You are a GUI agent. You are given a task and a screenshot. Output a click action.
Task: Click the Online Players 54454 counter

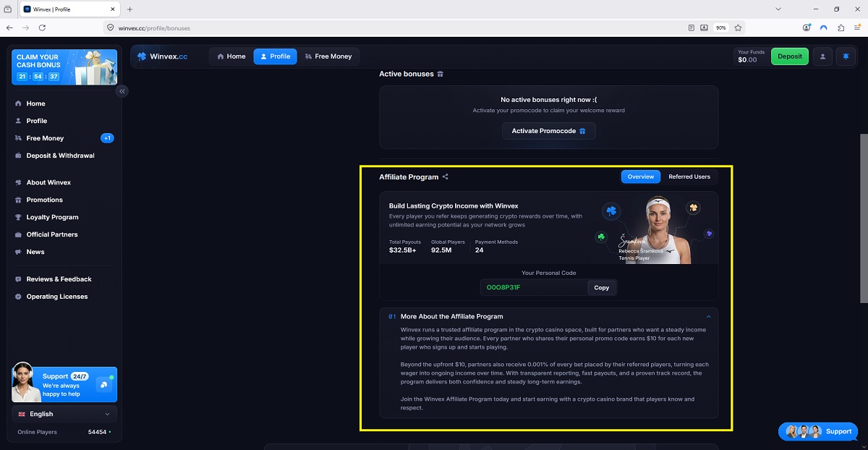(64, 432)
